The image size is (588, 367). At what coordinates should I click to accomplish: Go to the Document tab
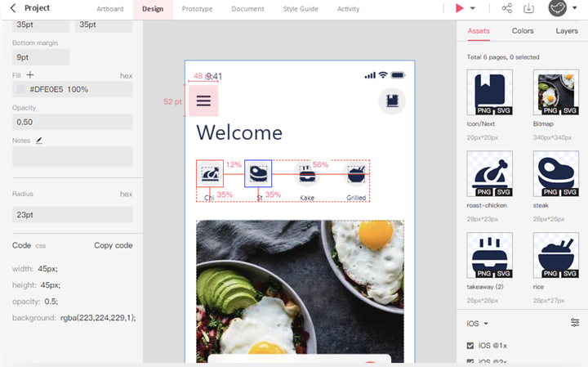[247, 9]
